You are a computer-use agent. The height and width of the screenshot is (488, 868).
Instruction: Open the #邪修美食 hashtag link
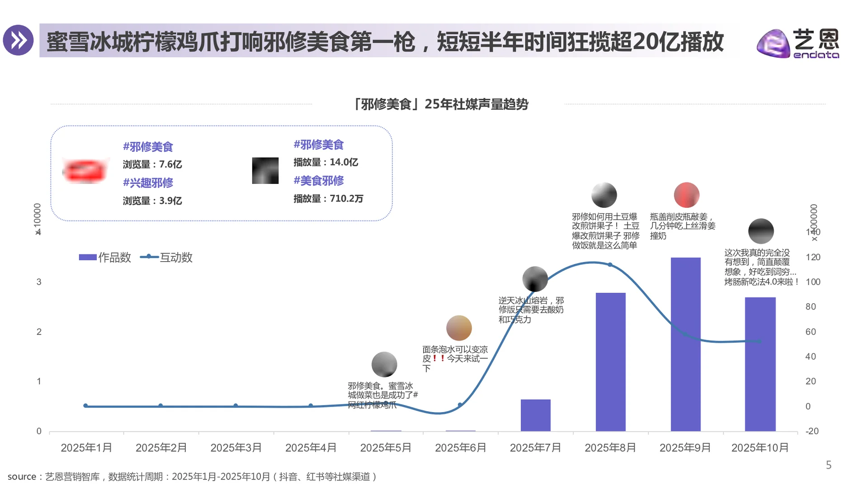(x=149, y=146)
